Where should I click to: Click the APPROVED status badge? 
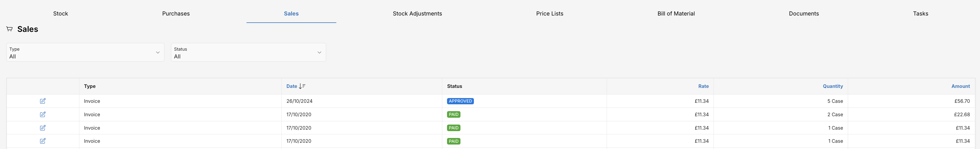point(460,101)
